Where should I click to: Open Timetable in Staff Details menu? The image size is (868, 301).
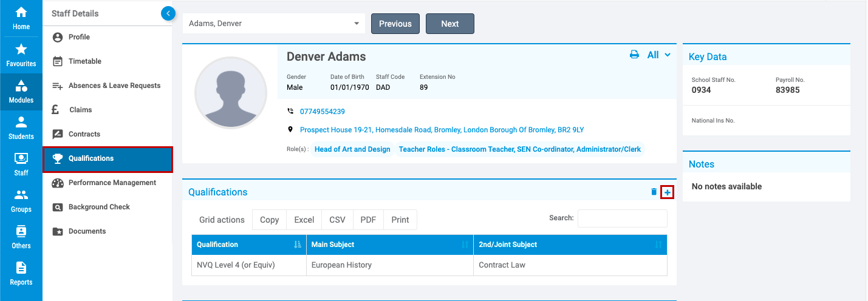tap(84, 61)
